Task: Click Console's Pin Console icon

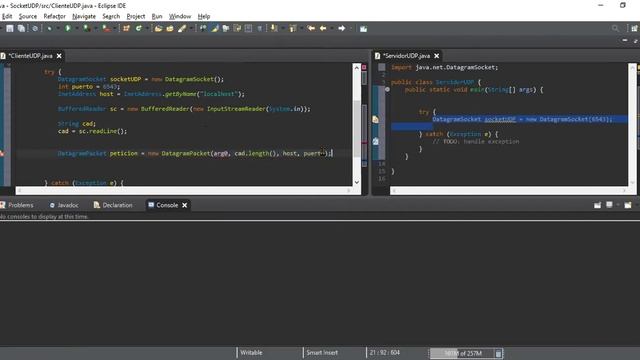Action: click(x=597, y=205)
